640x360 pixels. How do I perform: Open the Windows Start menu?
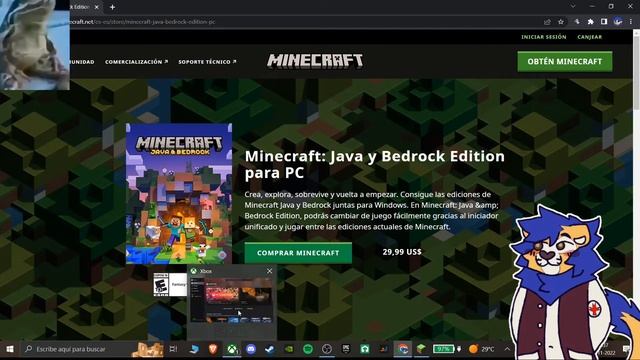coord(10,349)
